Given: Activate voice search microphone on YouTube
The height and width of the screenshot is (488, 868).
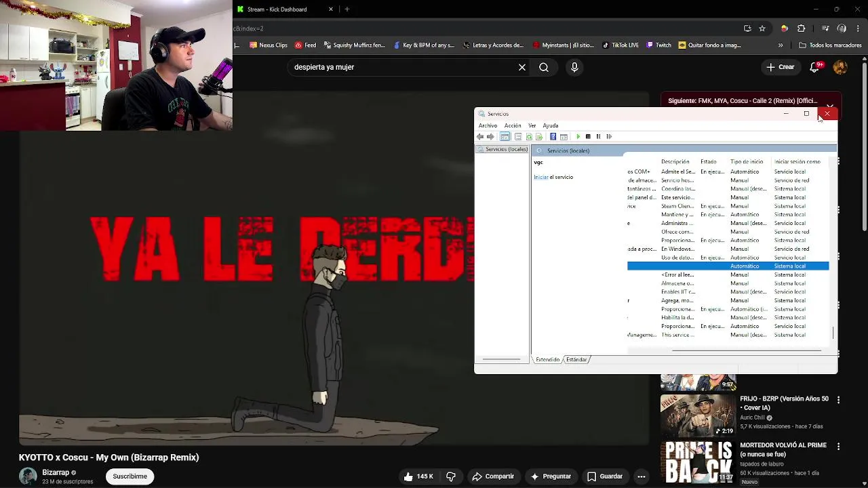Looking at the screenshot, I should pos(574,67).
